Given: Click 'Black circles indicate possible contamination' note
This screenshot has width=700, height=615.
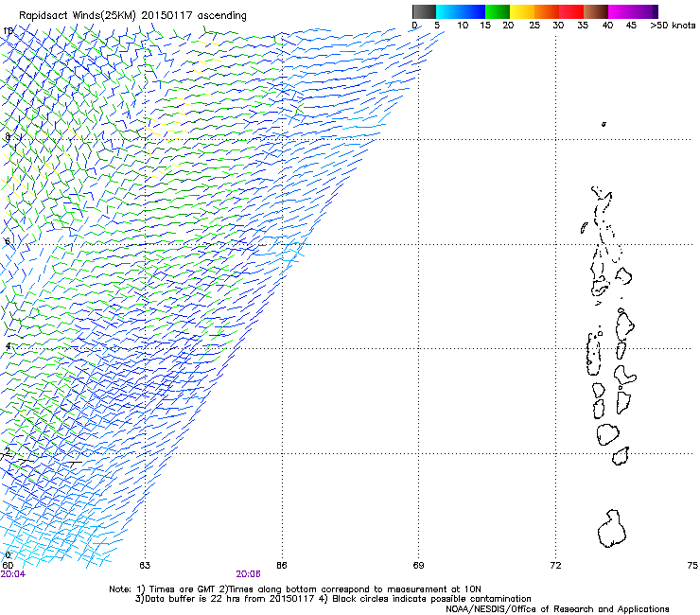Looking at the screenshot, I should coord(431,599).
